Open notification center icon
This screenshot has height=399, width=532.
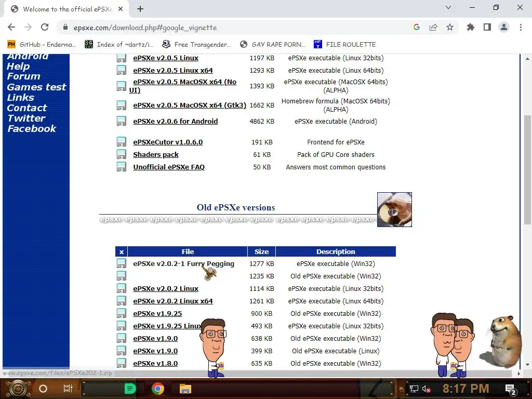tap(511, 389)
